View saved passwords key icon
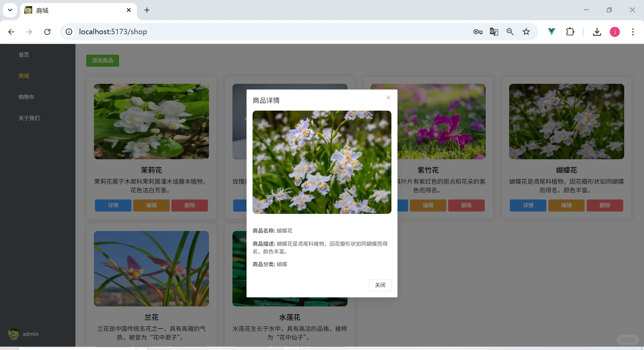This screenshot has height=350, width=644. tap(478, 32)
